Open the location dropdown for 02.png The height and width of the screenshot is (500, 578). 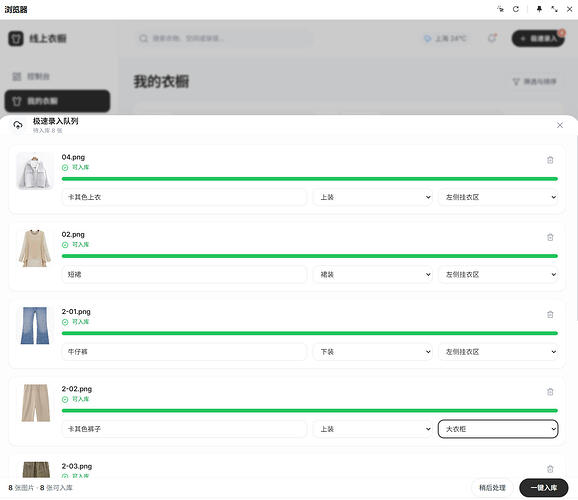click(498, 275)
